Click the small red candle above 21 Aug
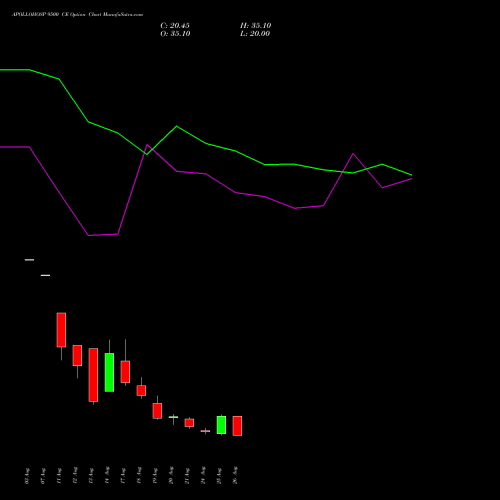Screen dimensions: 500x500 [189, 423]
